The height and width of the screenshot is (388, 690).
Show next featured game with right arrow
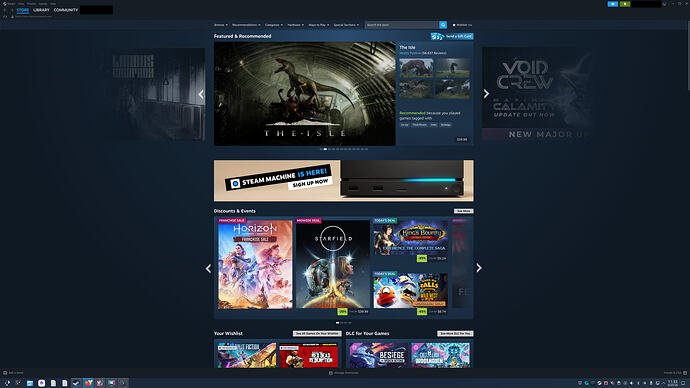[486, 94]
